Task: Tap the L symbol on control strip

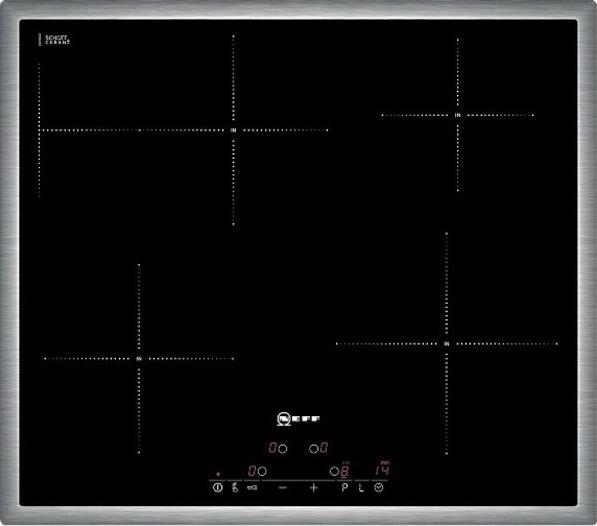Action: [361, 487]
